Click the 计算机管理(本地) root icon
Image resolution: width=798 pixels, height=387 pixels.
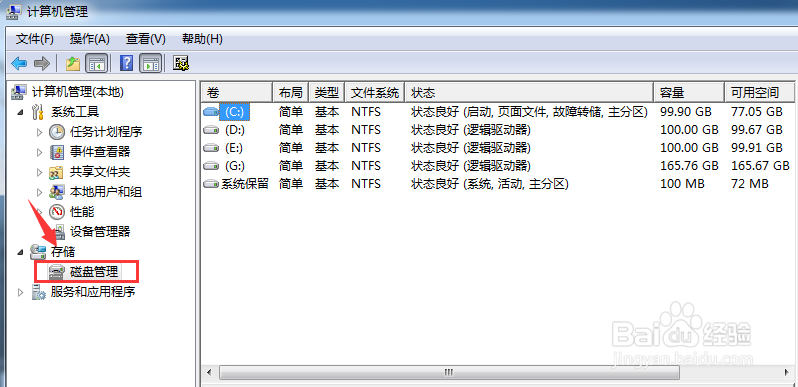[19, 92]
